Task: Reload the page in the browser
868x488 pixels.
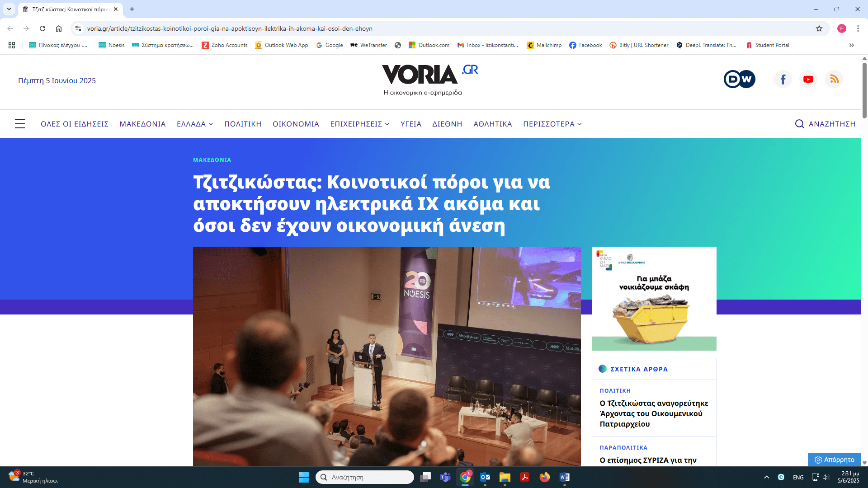Action: point(42,28)
